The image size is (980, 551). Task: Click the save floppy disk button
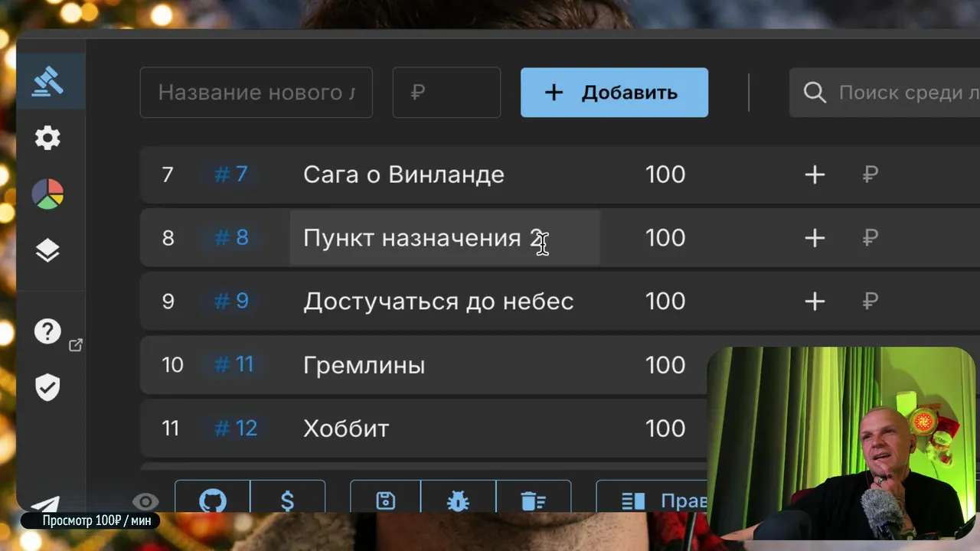tap(386, 497)
